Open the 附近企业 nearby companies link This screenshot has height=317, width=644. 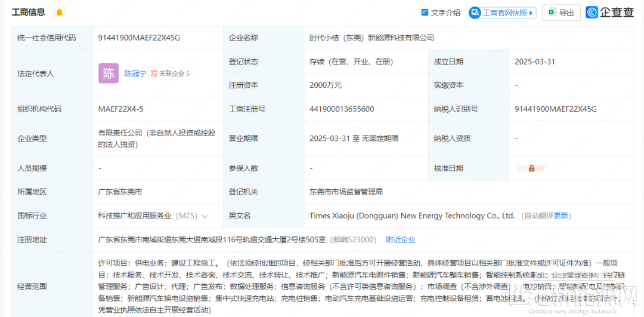pos(401,240)
